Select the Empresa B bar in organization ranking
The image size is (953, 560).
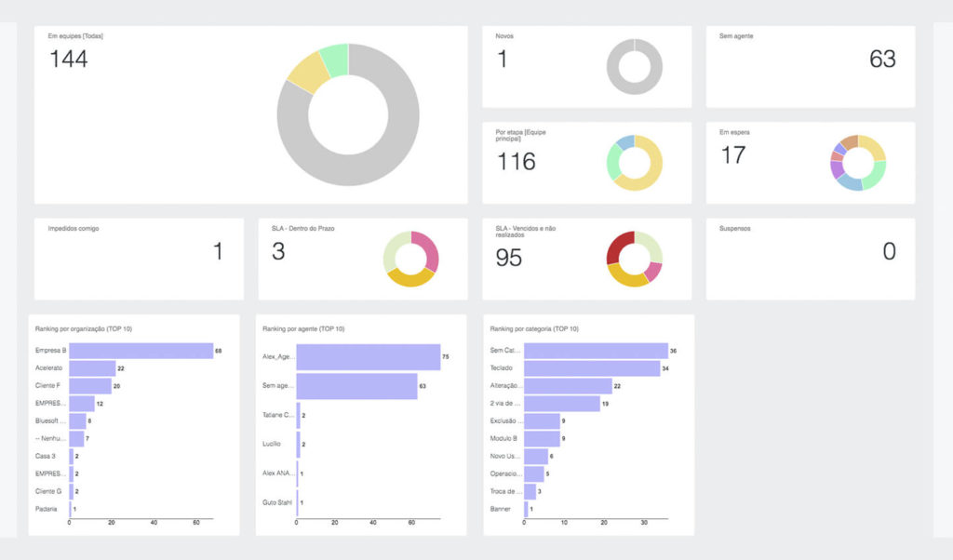[x=141, y=351]
